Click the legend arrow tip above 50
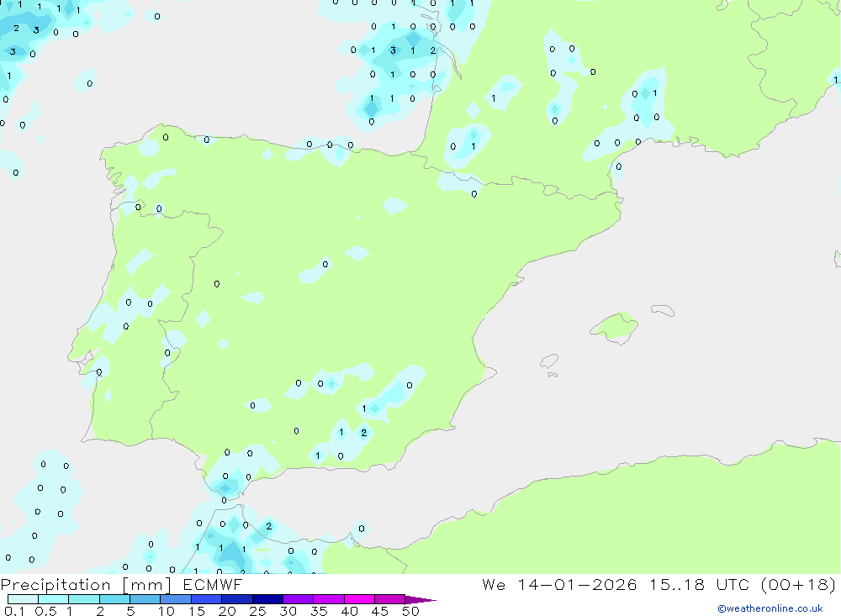The width and height of the screenshot is (841, 616). [x=421, y=599]
